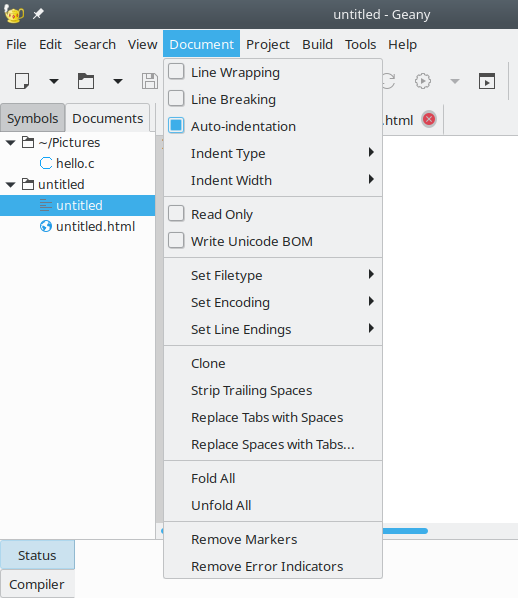Viewport: 518px width, 598px height.
Task: Choose Unfold All
Action: click(x=273, y=506)
